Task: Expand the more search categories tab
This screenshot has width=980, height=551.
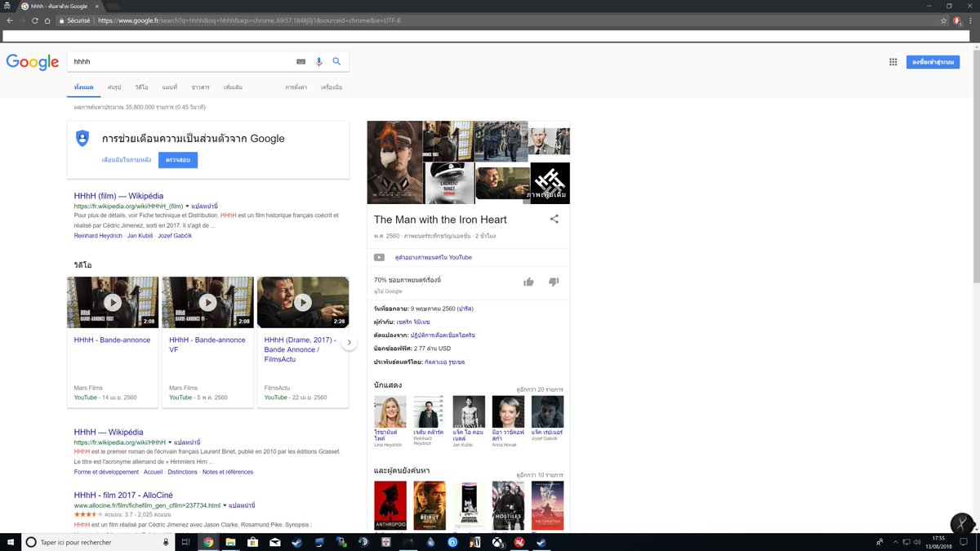Action: click(233, 87)
